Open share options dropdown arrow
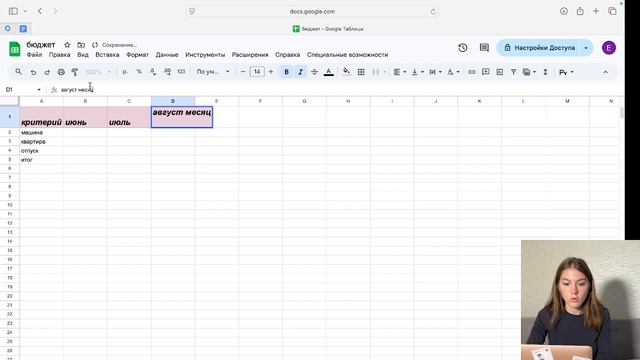Screen dimensions: 640x360 pos(586,48)
